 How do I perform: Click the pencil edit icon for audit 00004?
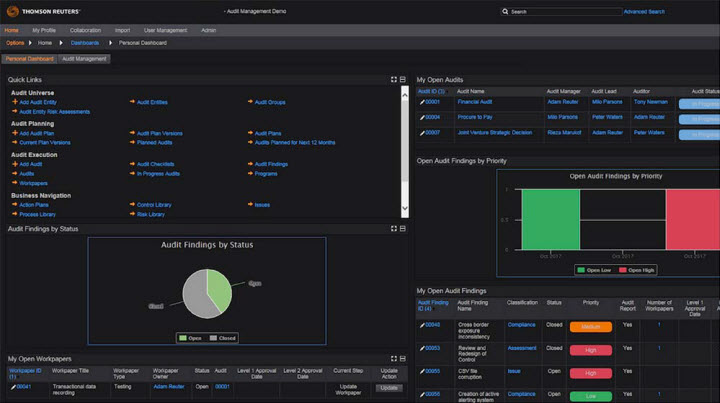(422, 118)
